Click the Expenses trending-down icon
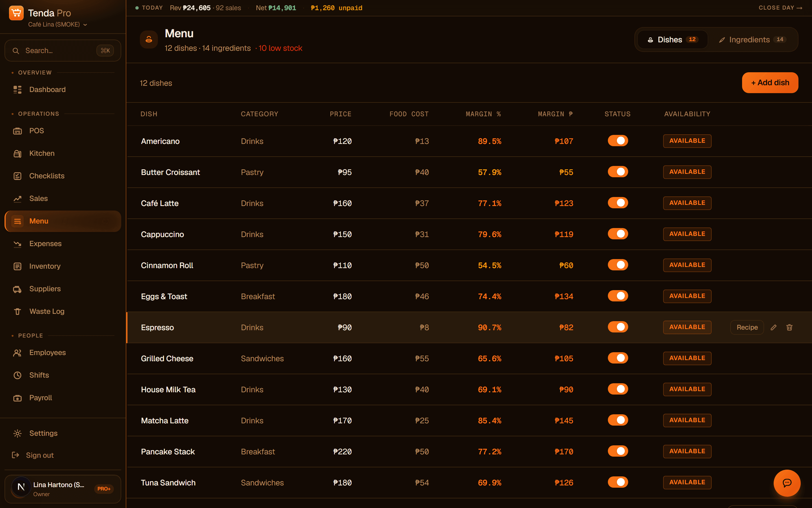The image size is (812, 508). [x=17, y=244]
